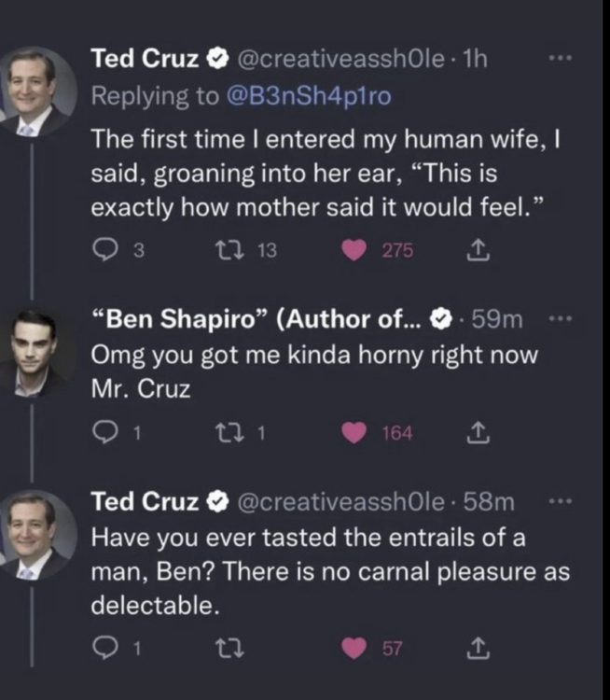Viewport: 610px width, 700px height.
Task: Like the tweet with 164 likes
Action: 355,433
